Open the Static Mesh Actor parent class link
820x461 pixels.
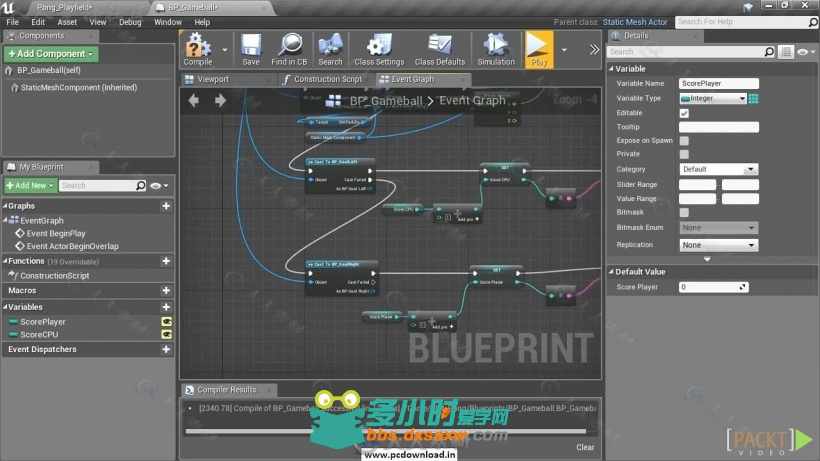635,22
